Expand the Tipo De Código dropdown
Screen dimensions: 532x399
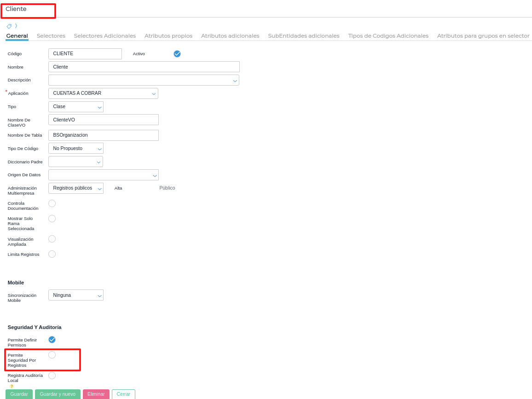tap(76, 148)
